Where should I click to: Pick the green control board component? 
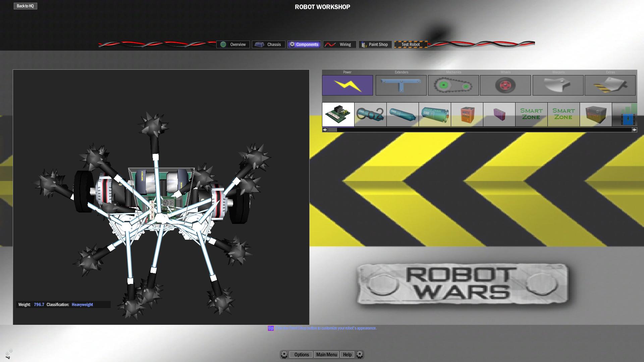click(338, 115)
